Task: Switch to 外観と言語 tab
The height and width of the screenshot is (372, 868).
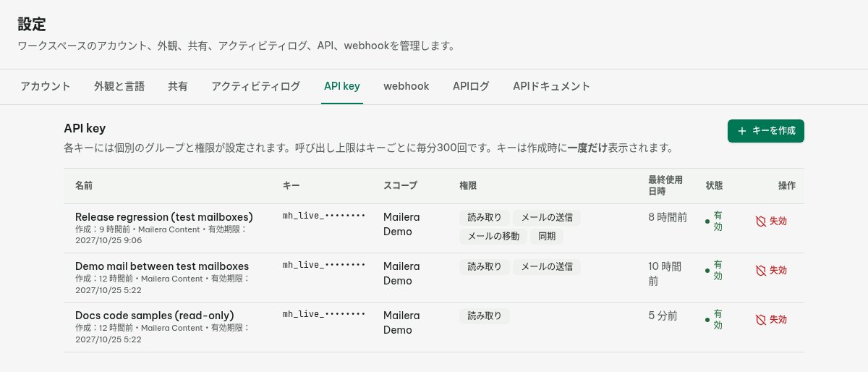Action: (x=119, y=86)
